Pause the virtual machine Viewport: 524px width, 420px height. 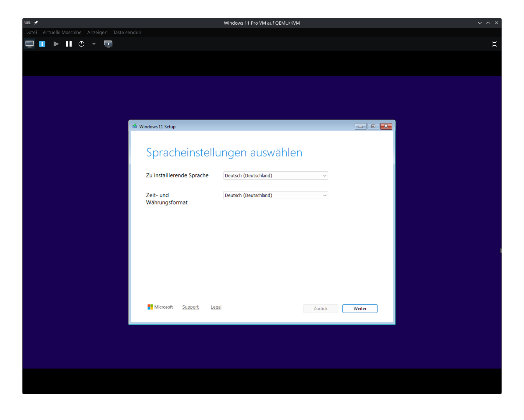(69, 44)
